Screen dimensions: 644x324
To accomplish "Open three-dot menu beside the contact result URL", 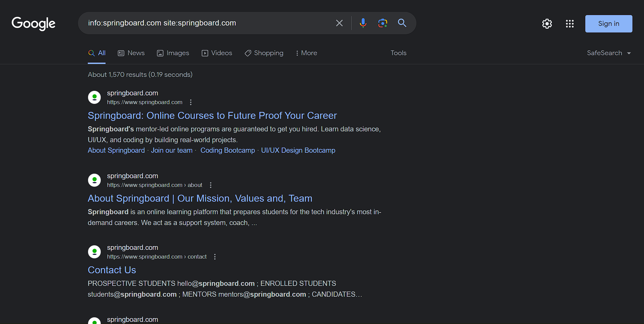I will (215, 257).
